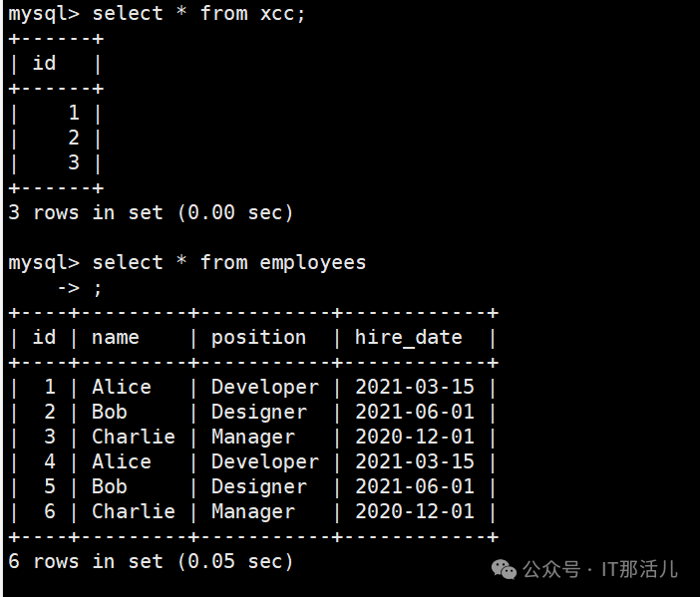Click the 公众号 · IT那活儿 watermark text

pos(600,569)
